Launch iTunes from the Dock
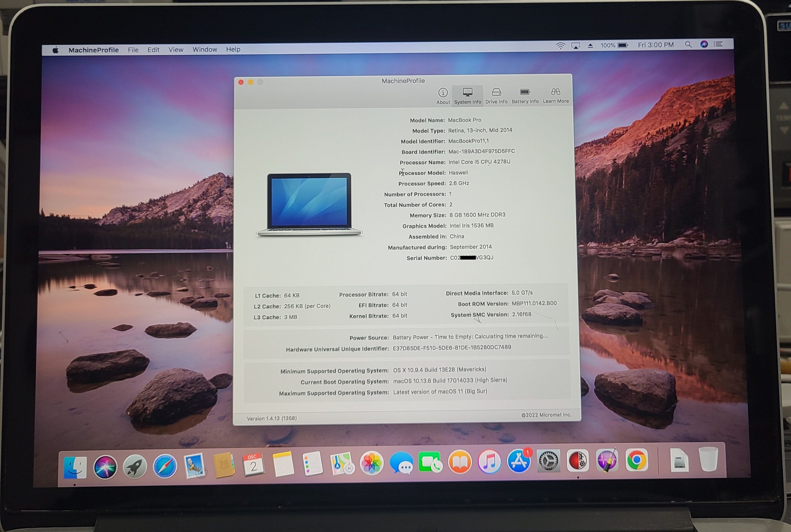Viewport: 791px width, 532px height. click(489, 461)
